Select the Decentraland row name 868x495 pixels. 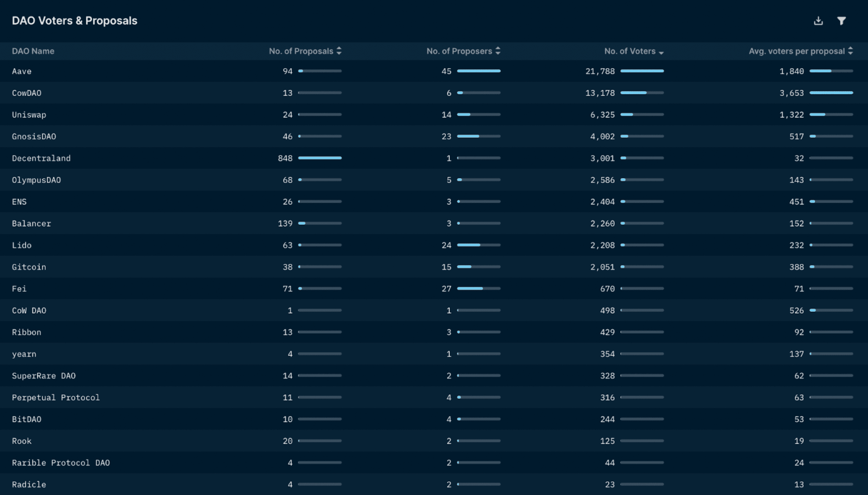(x=41, y=158)
